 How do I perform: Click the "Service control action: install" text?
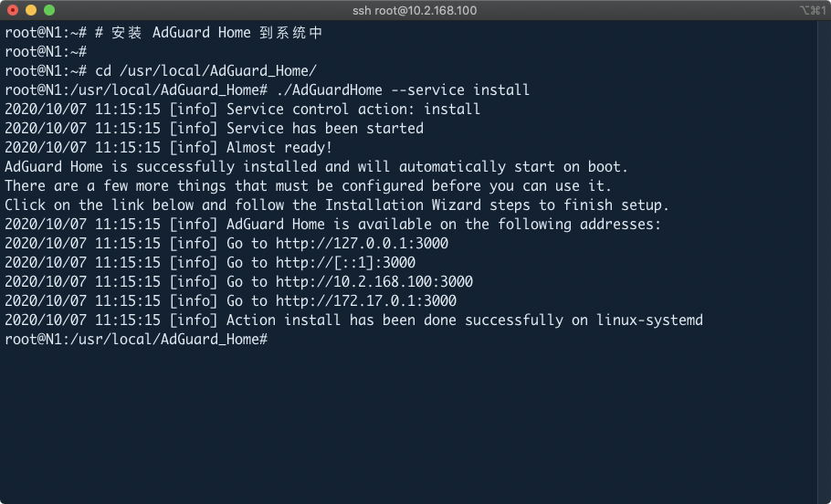(353, 110)
